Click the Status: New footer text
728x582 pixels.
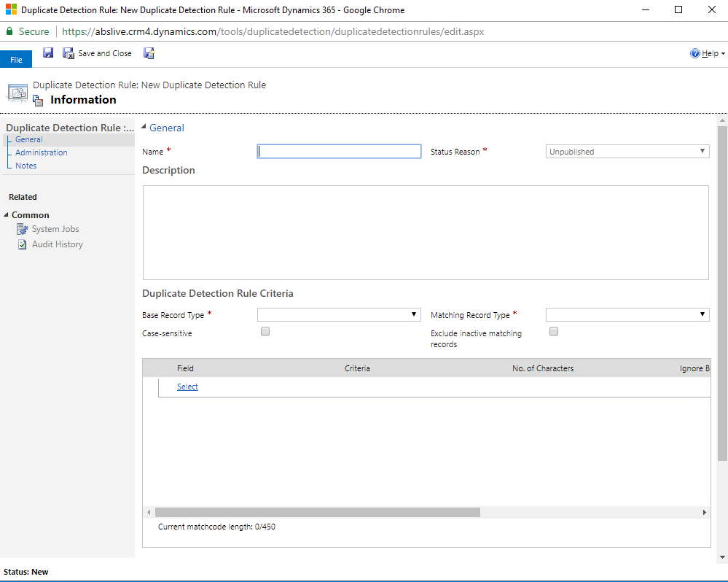point(26,572)
